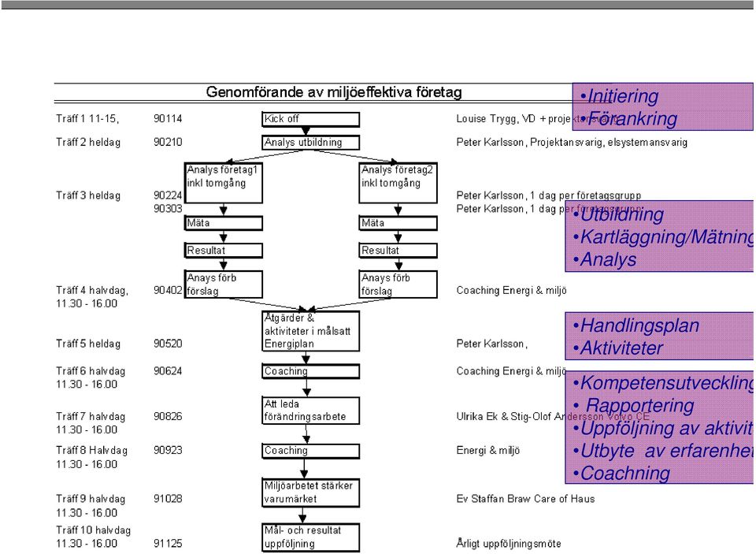Viewport: 756px width, 554px height.
Task: Click the 'Träff 6 halvdag' label
Action: pos(90,371)
